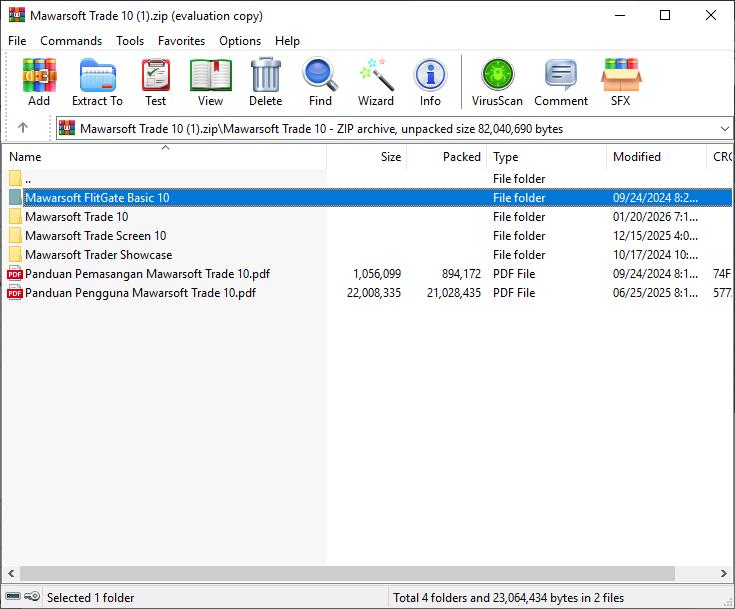Start VirusScan on the archive
Image resolution: width=735 pixels, height=609 pixels.
pyautogui.click(x=497, y=82)
